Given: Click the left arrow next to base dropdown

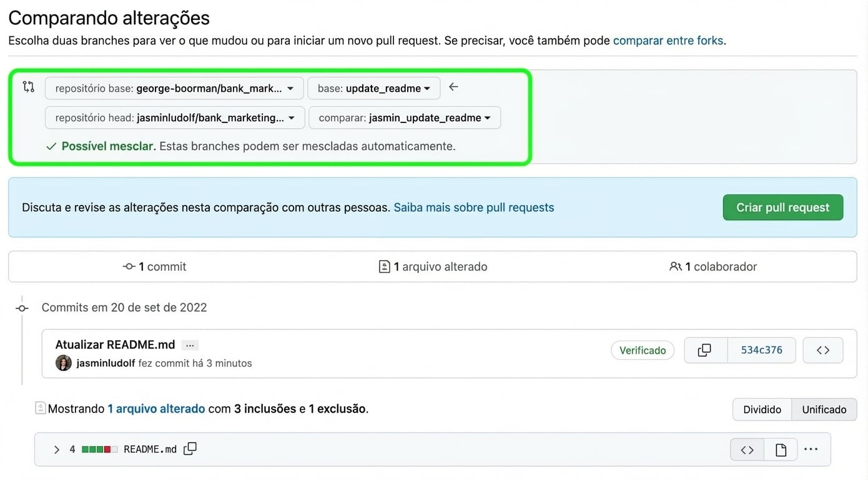Looking at the screenshot, I should [x=454, y=87].
